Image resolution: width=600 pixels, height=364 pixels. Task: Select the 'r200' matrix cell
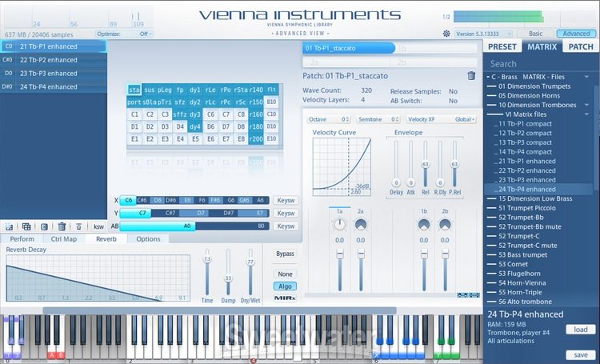point(256,139)
